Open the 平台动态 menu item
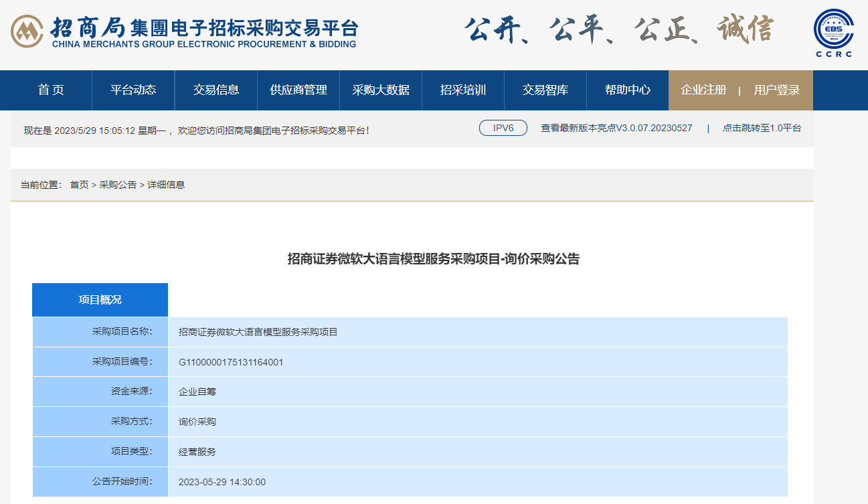Viewport: 868px width, 504px height. coord(133,90)
